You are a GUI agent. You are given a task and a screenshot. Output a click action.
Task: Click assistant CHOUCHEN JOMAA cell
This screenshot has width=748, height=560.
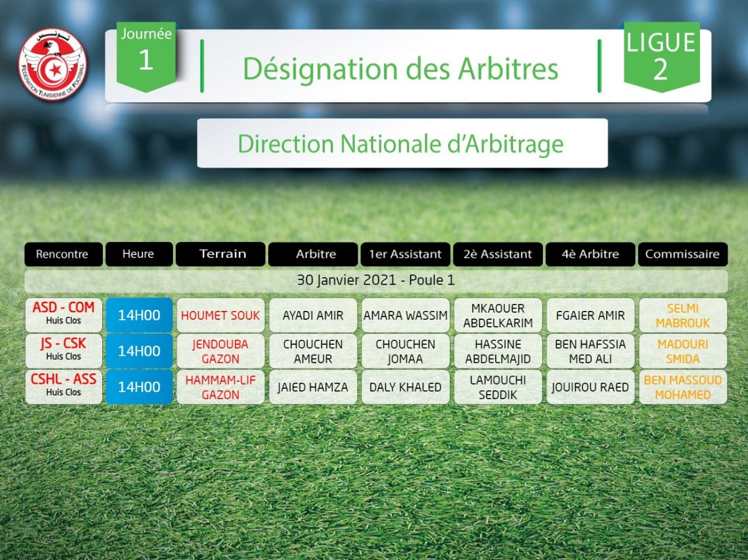[406, 351]
